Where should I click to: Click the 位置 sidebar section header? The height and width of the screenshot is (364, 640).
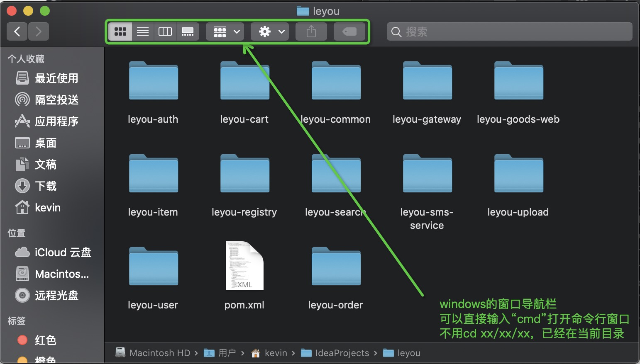[17, 233]
